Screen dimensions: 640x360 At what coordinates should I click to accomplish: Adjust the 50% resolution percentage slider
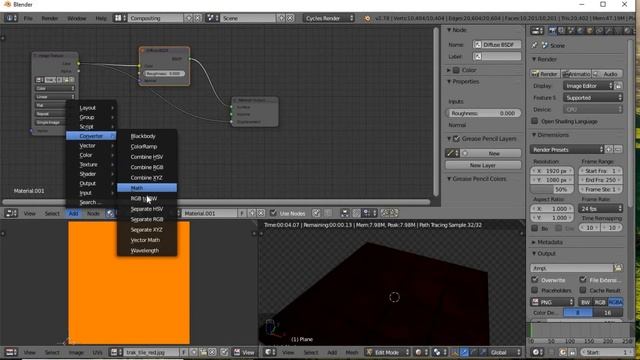[552, 189]
